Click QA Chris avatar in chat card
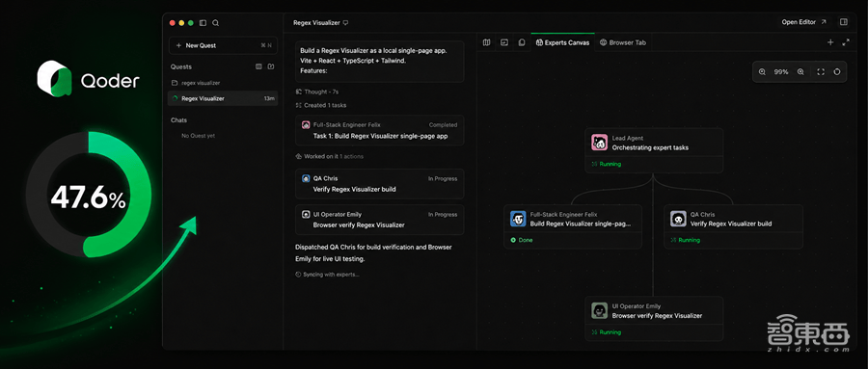This screenshot has height=369, width=868. 306,178
